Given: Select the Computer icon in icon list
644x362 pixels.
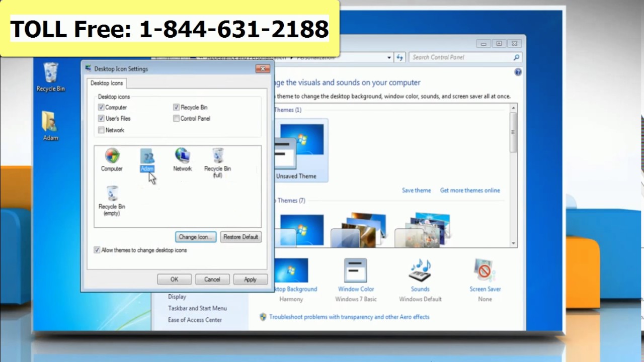Looking at the screenshot, I should tap(112, 160).
